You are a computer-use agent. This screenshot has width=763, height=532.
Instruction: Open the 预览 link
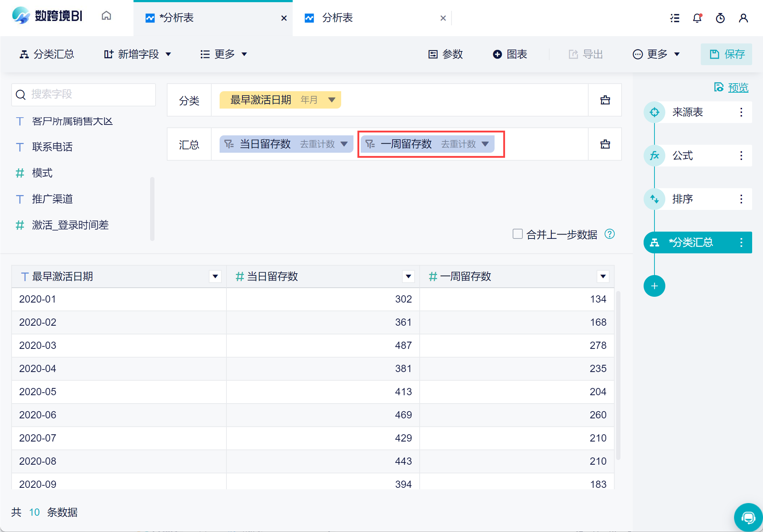[x=738, y=88]
